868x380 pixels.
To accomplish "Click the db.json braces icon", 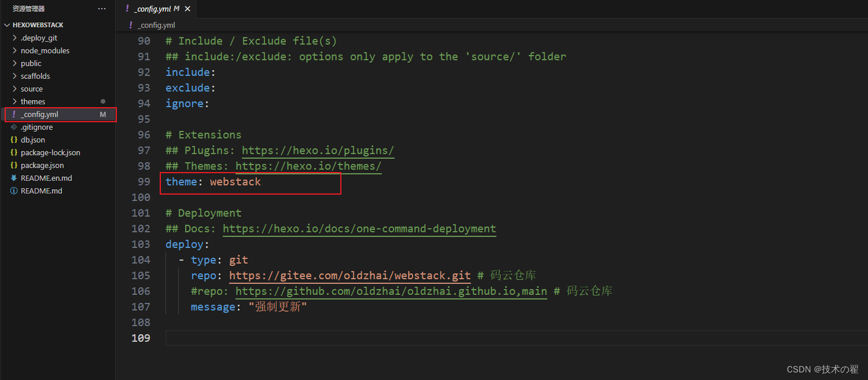I will pos(14,140).
